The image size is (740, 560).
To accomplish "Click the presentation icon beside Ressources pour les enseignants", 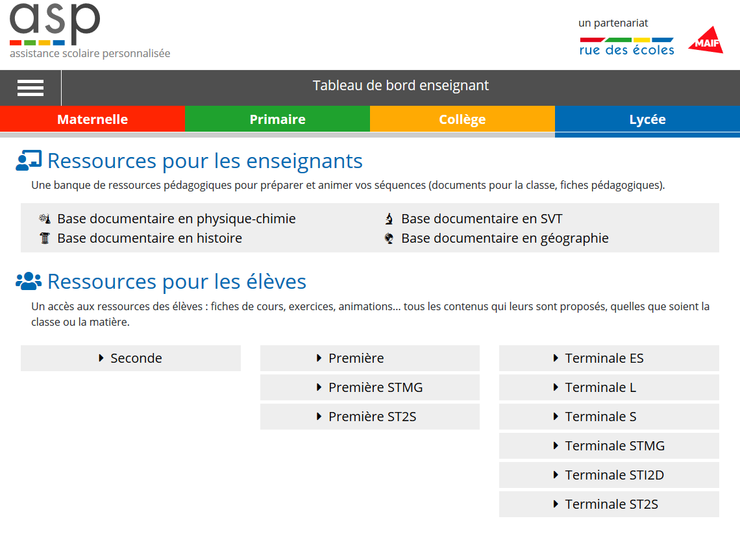I will 27,160.
